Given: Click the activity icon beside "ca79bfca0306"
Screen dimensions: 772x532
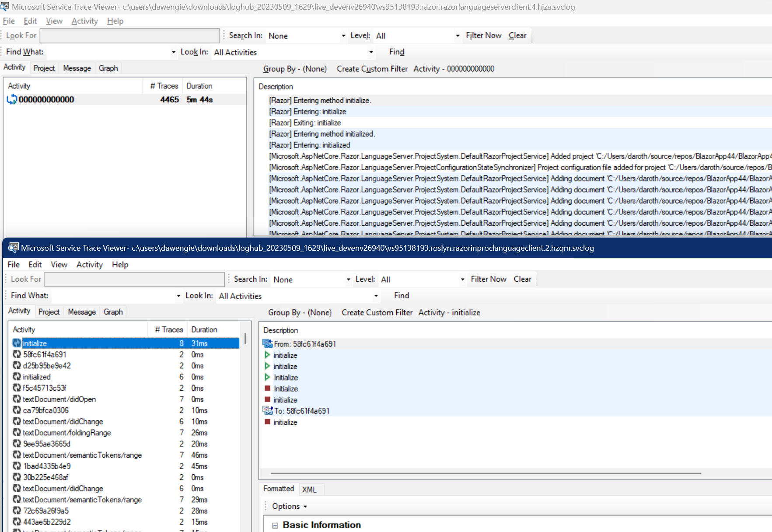Looking at the screenshot, I should [17, 410].
